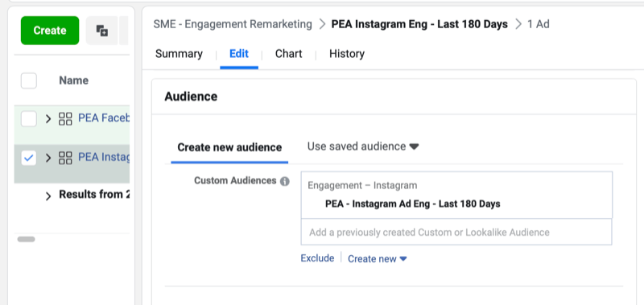This screenshot has width=644, height=305.
Task: Switch to the Chart tab
Action: [x=288, y=54]
